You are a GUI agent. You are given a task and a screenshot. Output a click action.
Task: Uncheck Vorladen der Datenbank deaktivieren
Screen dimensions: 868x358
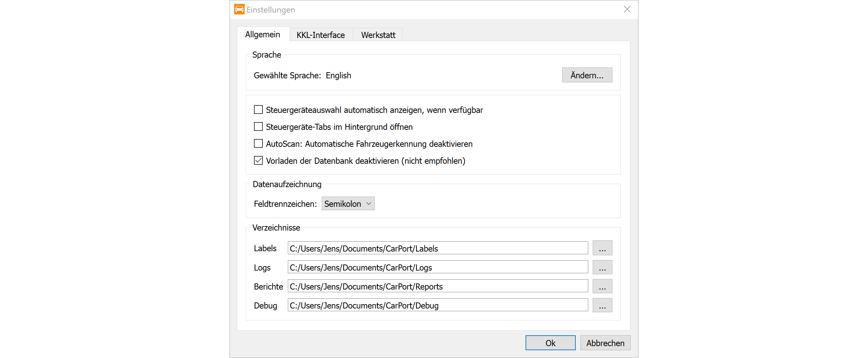click(258, 161)
